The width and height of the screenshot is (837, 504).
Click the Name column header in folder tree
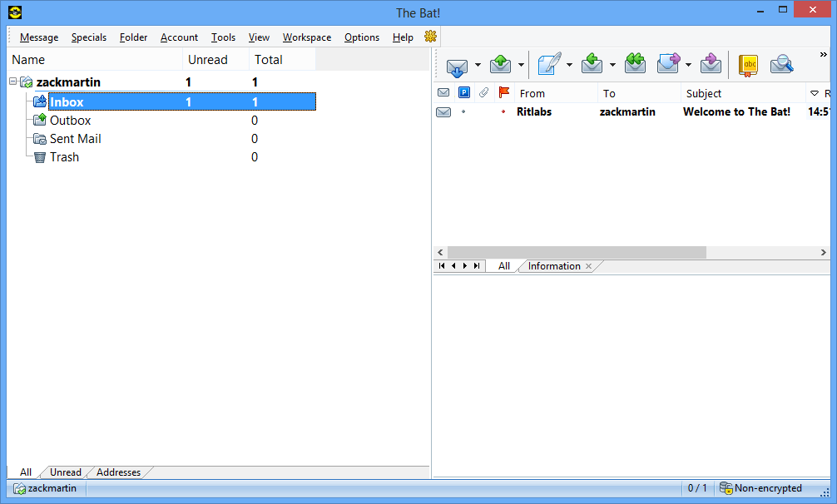pos(95,59)
